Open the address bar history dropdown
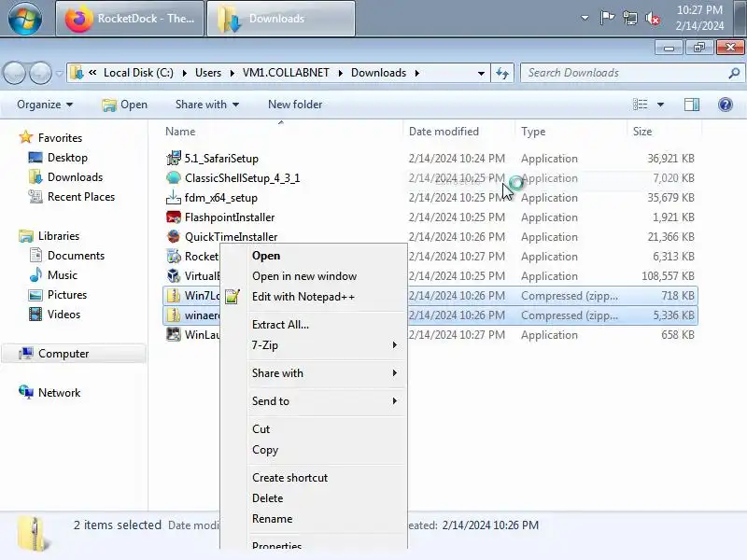The image size is (747, 560). click(x=481, y=74)
